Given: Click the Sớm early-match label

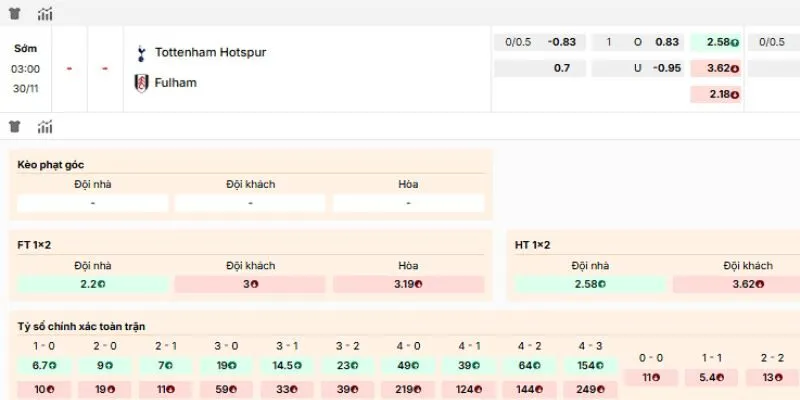Looking at the screenshot, I should [26, 49].
